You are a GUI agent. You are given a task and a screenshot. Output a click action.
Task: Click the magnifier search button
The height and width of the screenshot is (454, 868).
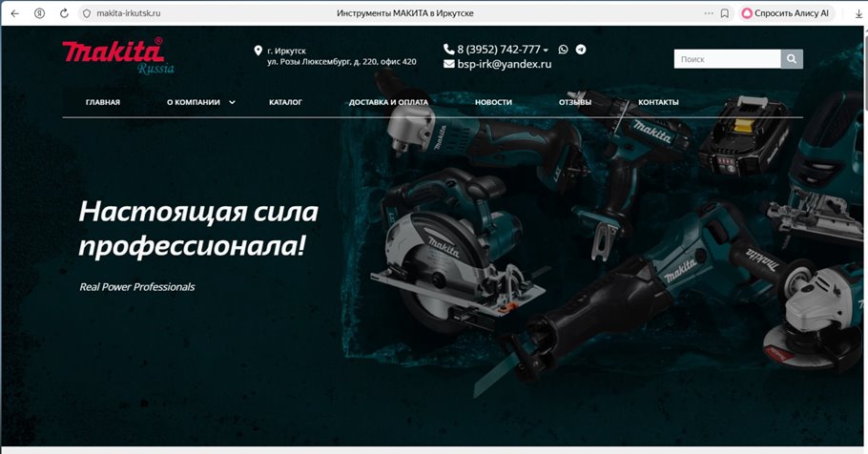pos(792,59)
